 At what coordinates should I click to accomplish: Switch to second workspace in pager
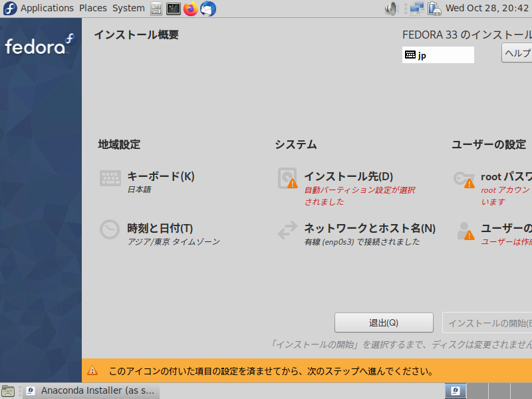[x=477, y=391]
